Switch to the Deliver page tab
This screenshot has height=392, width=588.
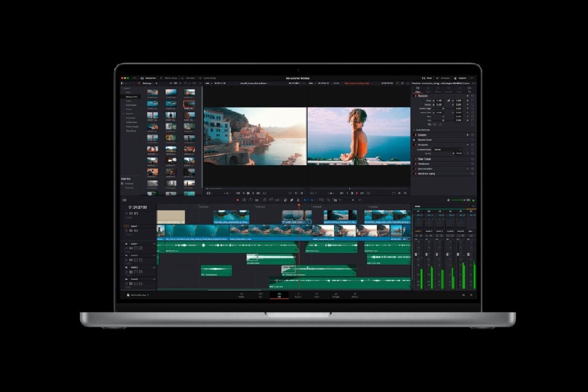(355, 295)
